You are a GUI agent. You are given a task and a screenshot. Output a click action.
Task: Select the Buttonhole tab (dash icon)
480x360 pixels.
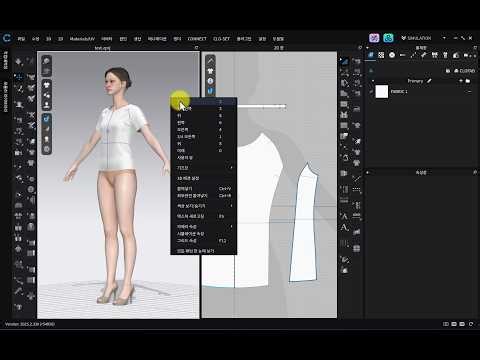[x=403, y=55]
